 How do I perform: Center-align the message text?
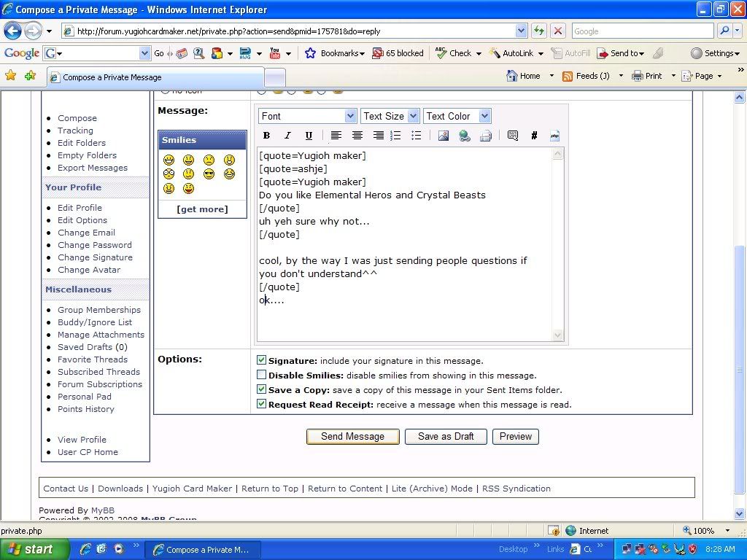[357, 136]
